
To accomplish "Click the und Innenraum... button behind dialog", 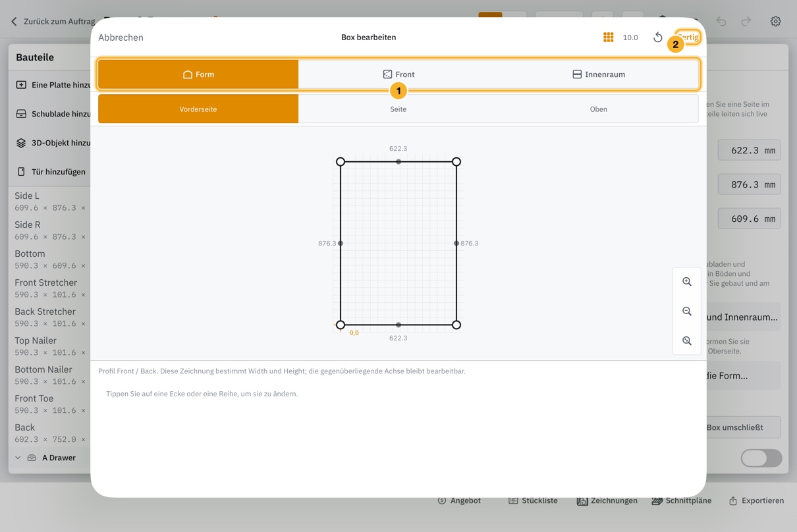I will tap(743, 317).
